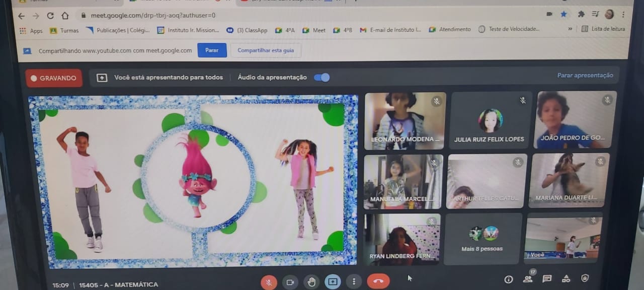Open the Instituto Ir. Mission... bookmark
Screen dimensions: 644x290
[x=188, y=30]
